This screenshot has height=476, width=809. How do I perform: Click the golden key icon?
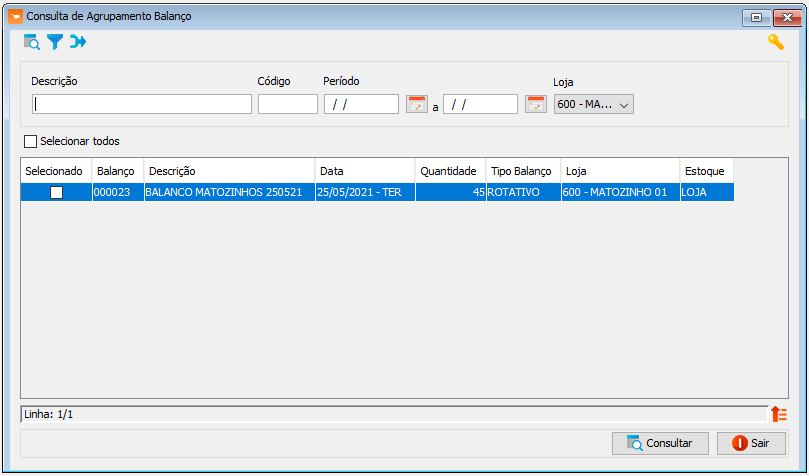tap(775, 42)
